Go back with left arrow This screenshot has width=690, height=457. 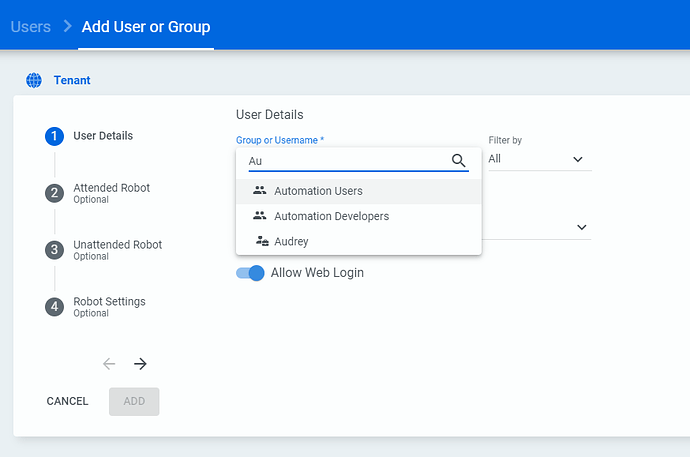(x=109, y=364)
